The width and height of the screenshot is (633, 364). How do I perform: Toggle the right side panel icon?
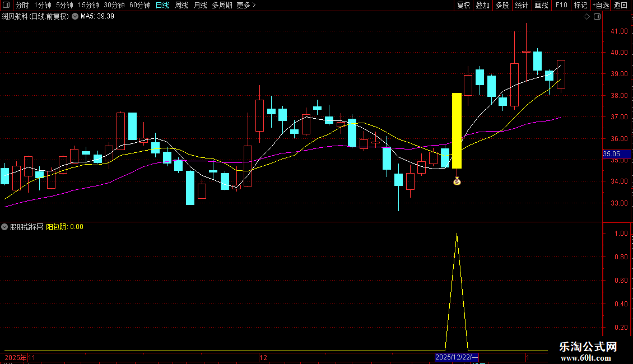597,17
